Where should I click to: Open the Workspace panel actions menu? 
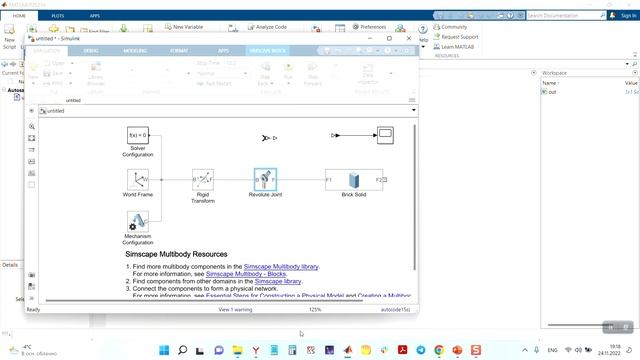pyautogui.click(x=635, y=73)
